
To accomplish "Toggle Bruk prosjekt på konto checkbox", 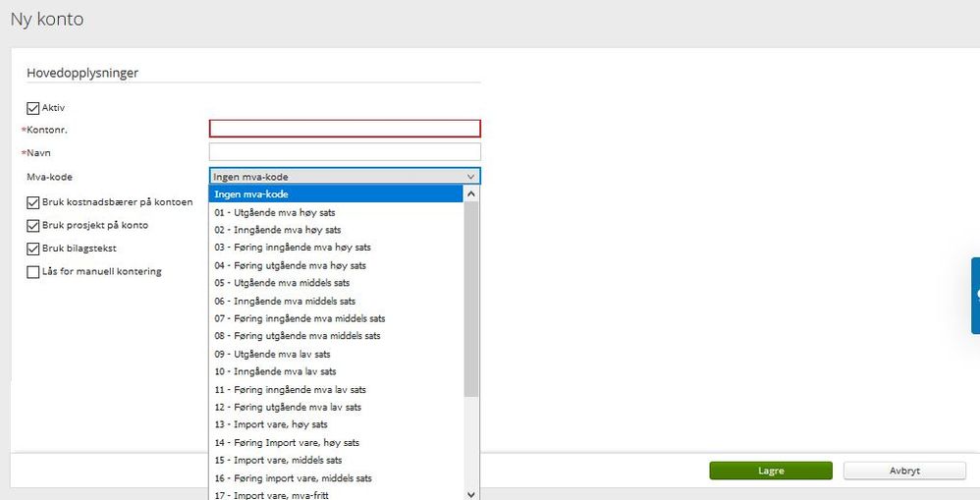I will pyautogui.click(x=33, y=226).
